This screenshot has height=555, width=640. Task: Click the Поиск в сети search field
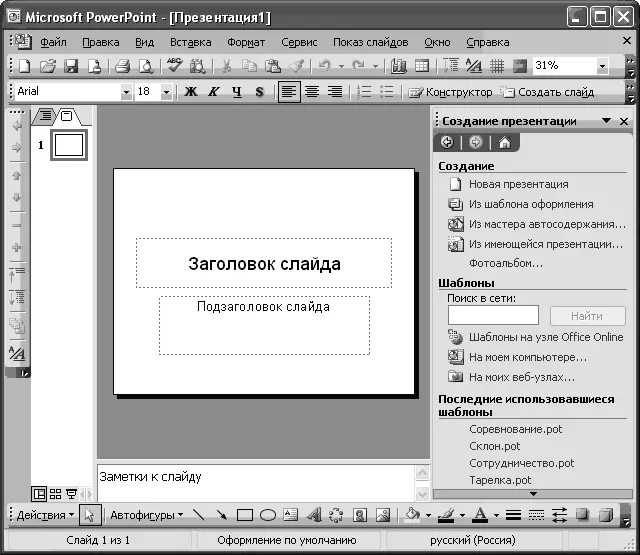(493, 316)
